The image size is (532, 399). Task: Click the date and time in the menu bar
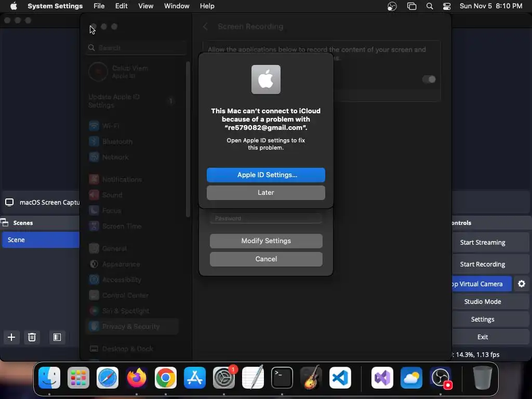coord(490,6)
